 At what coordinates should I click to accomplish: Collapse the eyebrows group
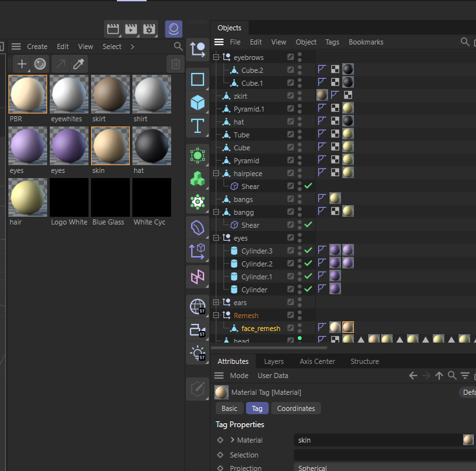point(216,57)
